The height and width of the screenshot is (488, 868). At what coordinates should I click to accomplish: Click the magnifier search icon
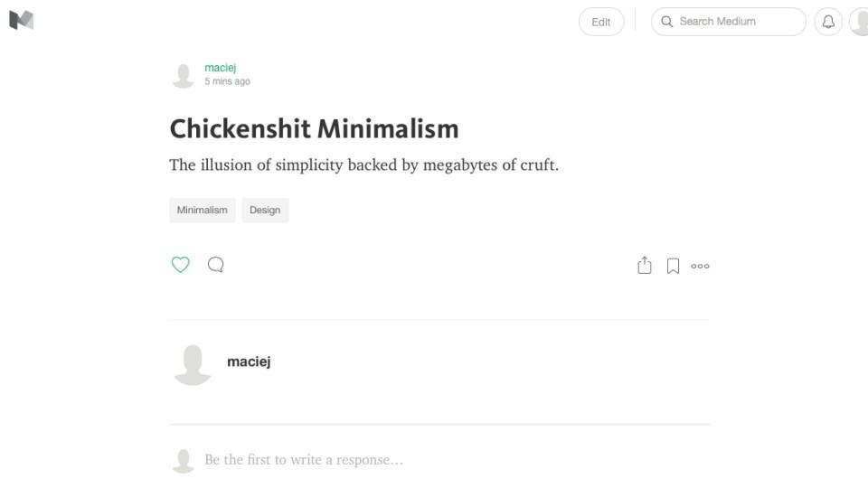[667, 22]
